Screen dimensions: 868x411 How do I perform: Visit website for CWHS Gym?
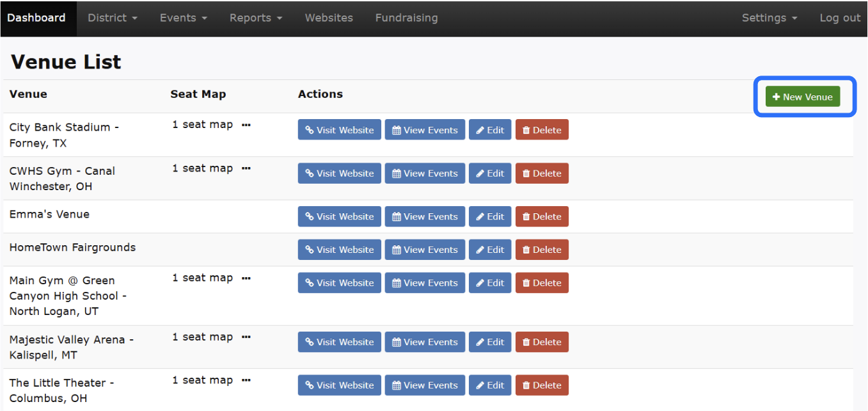[x=339, y=173]
